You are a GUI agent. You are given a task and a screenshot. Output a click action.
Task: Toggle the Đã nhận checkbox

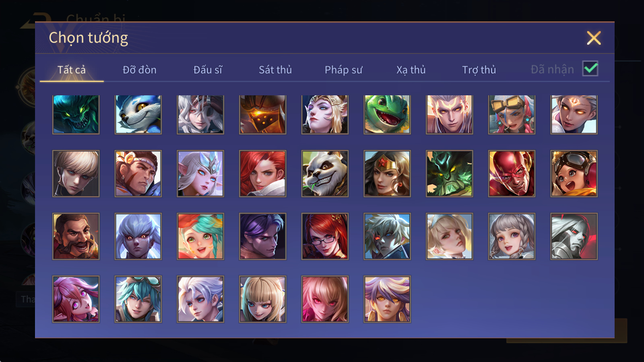tap(590, 69)
